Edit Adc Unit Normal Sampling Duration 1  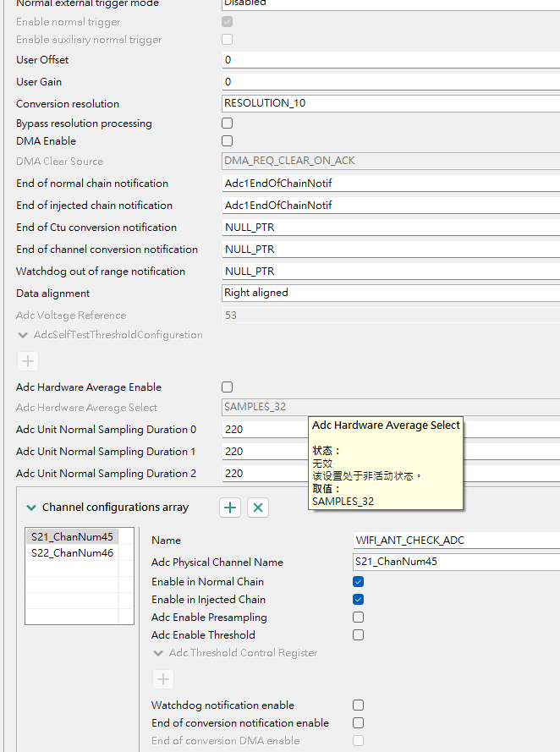pyautogui.click(x=265, y=452)
